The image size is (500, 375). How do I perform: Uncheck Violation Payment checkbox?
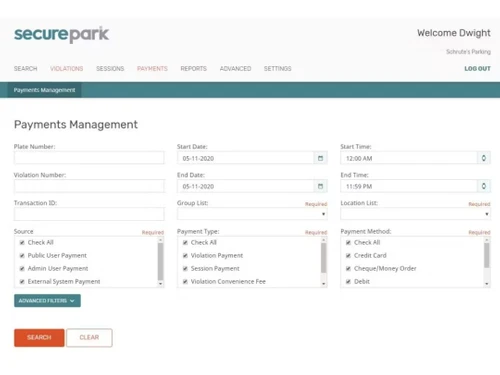(x=185, y=255)
